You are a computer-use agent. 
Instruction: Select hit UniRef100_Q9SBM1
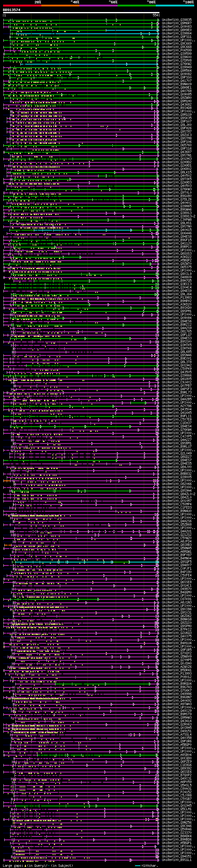point(177,443)
